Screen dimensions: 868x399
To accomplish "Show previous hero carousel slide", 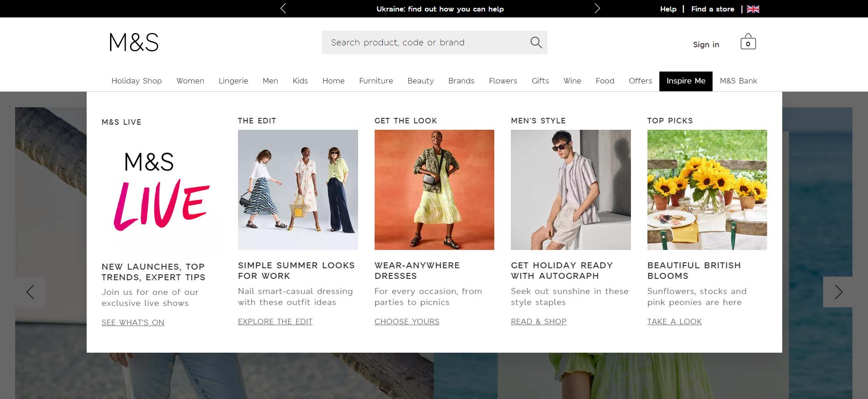I will [30, 292].
